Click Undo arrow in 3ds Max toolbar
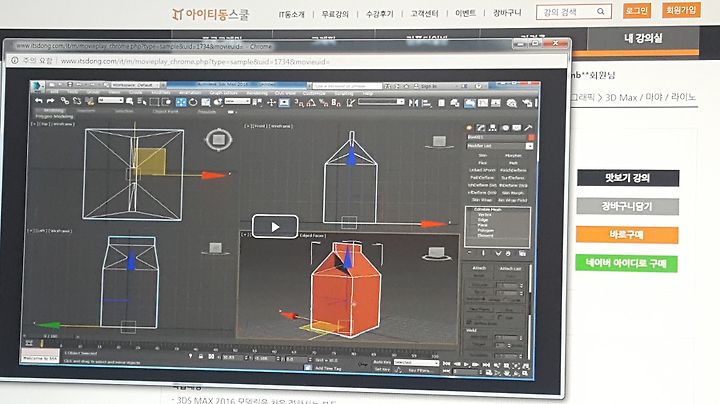 point(39,101)
